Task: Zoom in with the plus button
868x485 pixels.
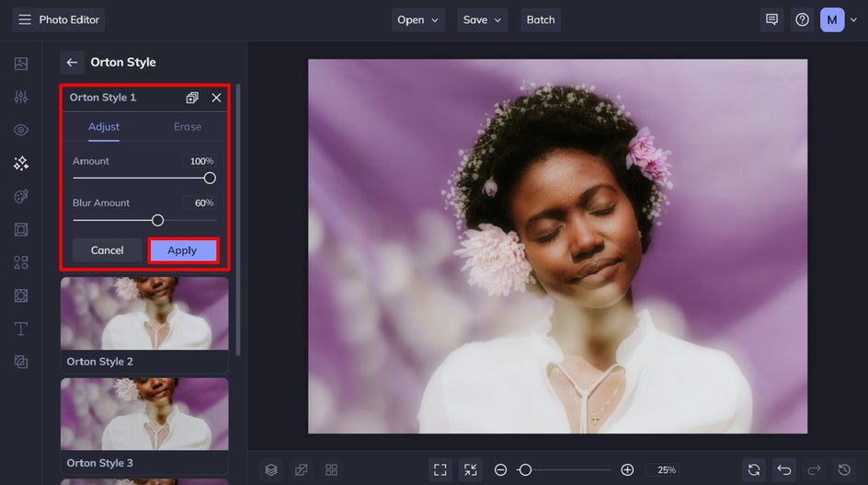Action: 627,470
